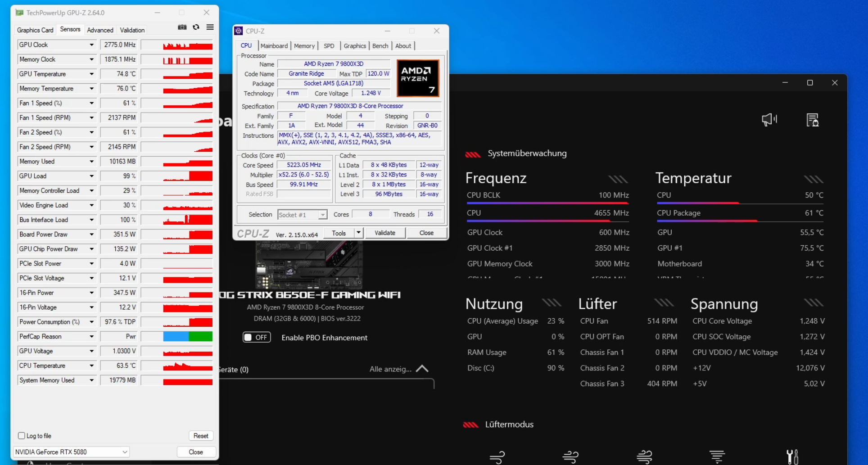Image resolution: width=868 pixels, height=465 pixels.
Task: Switch to CPU-Z Mainboard tab
Action: click(274, 45)
